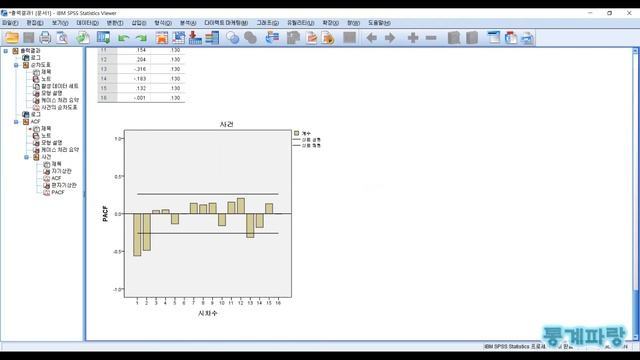640x360 pixels.
Task: Go to Data editor toolbar icon
Action: pos(162,38)
